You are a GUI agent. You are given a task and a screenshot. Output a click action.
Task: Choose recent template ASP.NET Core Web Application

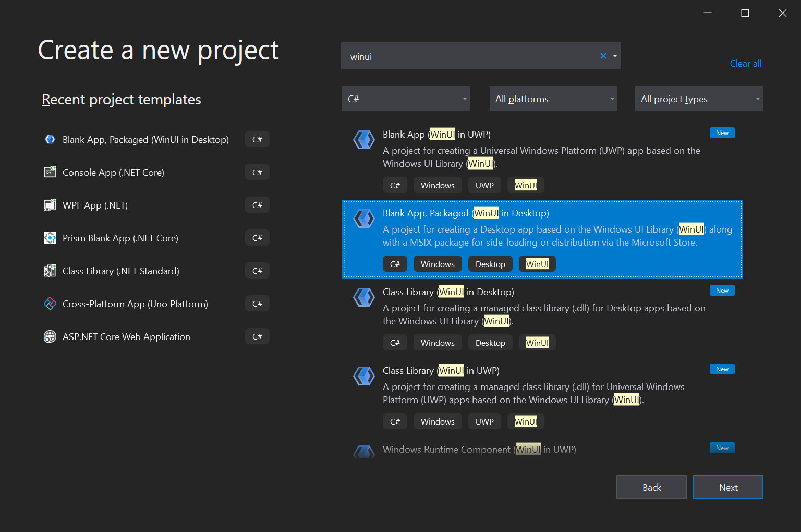[156, 336]
